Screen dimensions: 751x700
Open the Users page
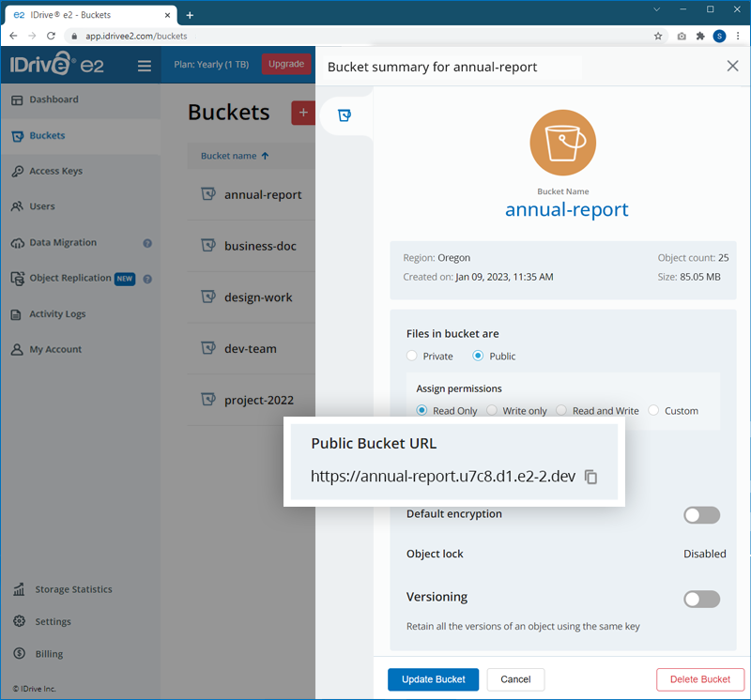pyautogui.click(x=42, y=206)
